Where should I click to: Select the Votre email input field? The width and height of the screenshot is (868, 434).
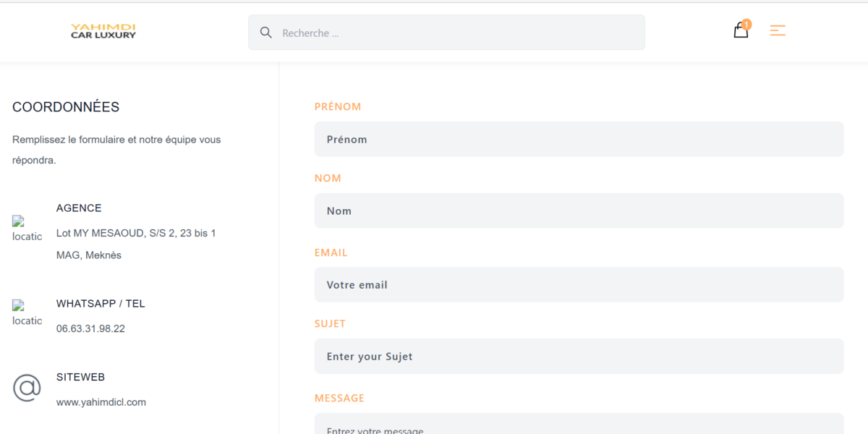(579, 284)
